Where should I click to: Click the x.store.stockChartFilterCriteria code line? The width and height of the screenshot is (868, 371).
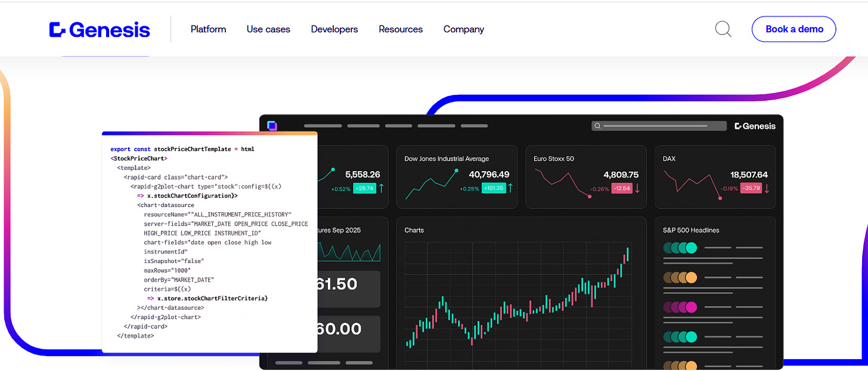[x=208, y=298]
